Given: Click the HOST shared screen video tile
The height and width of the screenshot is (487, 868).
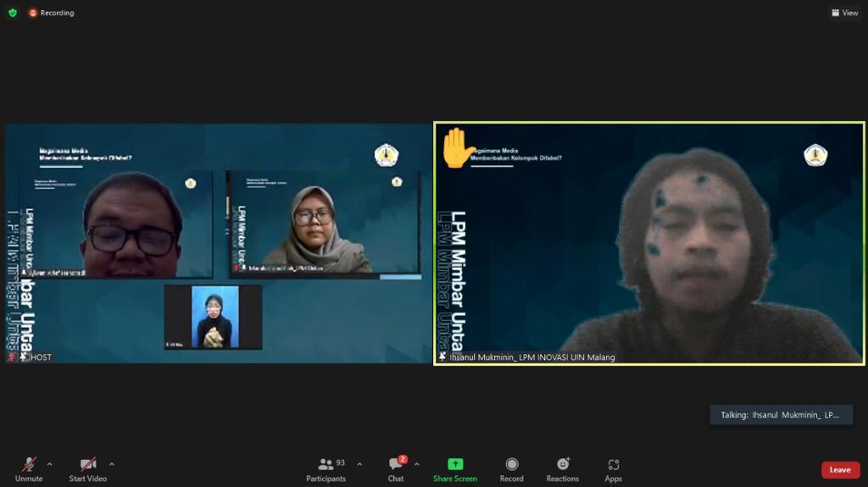Looking at the screenshot, I should (x=218, y=243).
